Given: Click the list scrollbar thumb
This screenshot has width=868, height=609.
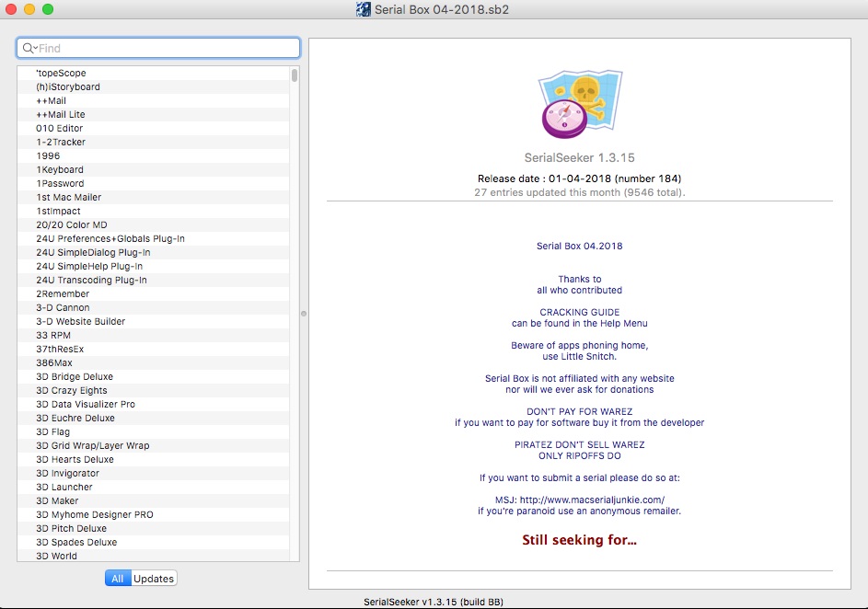Looking at the screenshot, I should pos(295,75).
